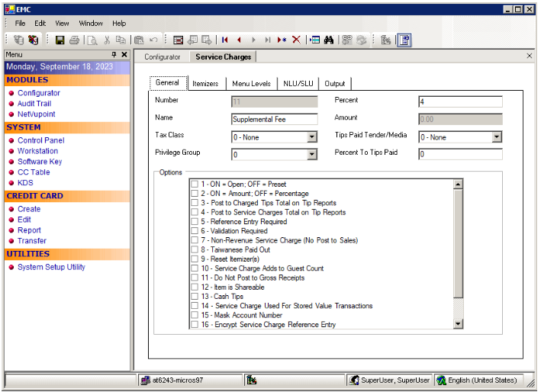
Task: Click the Save floppy disk icon
Action: (60, 40)
